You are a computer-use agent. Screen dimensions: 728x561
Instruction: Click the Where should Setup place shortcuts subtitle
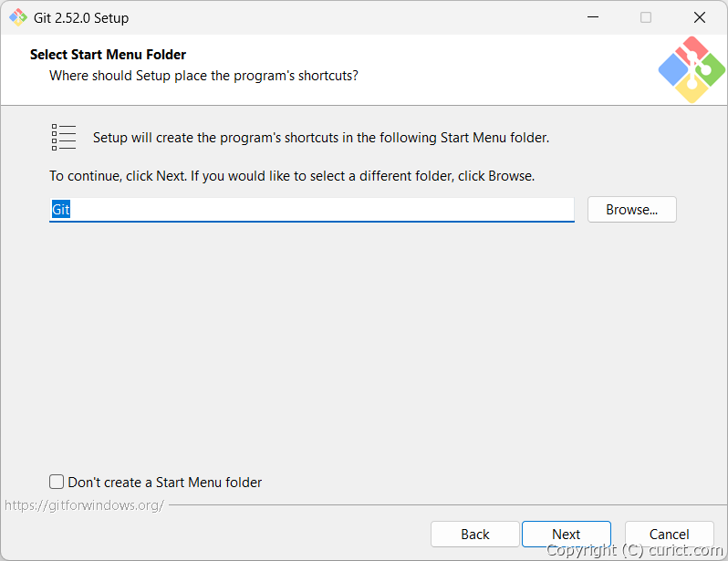[x=203, y=75]
